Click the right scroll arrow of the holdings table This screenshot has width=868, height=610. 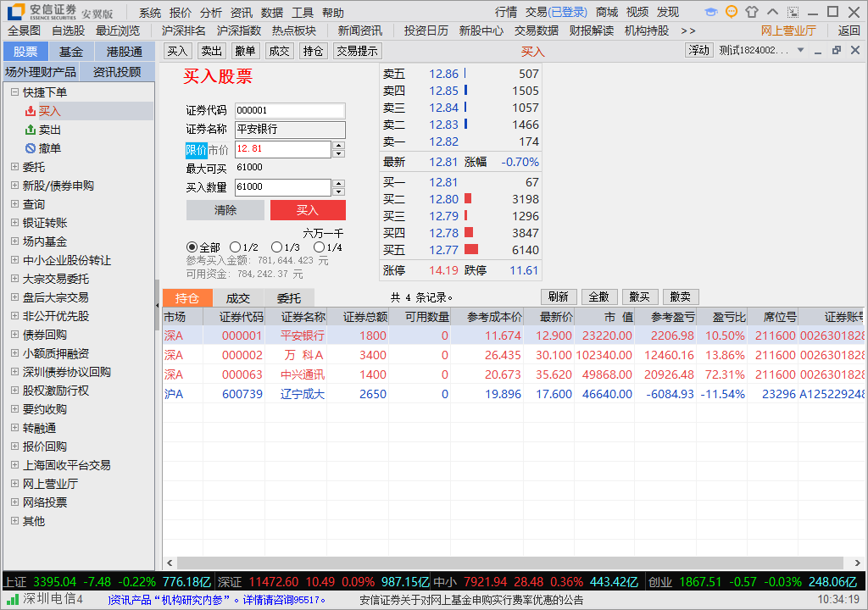coord(858,563)
